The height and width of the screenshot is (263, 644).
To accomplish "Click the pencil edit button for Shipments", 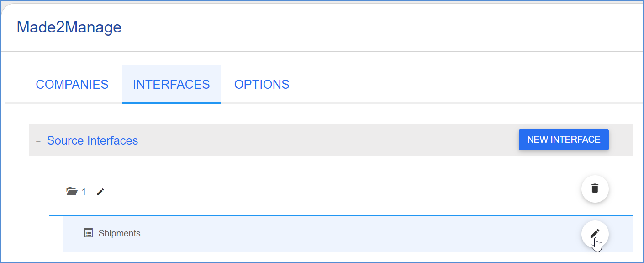I will (x=595, y=234).
